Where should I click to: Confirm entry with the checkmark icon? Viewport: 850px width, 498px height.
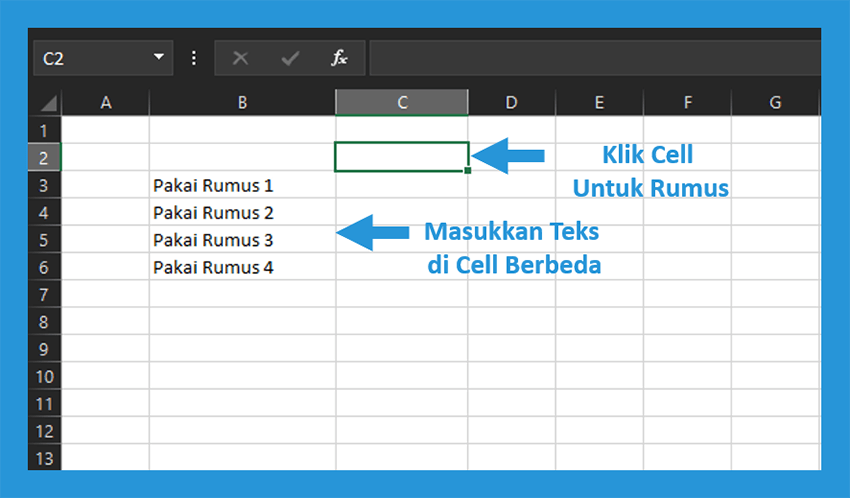(291, 57)
